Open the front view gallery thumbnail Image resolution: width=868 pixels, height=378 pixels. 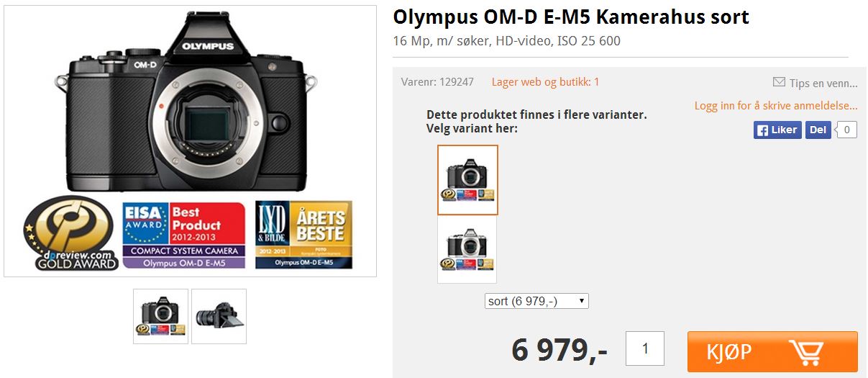(x=160, y=316)
